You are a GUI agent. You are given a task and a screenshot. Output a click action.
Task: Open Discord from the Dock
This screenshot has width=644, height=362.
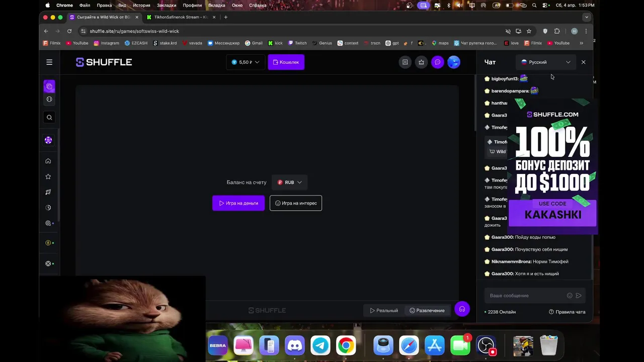(x=295, y=345)
